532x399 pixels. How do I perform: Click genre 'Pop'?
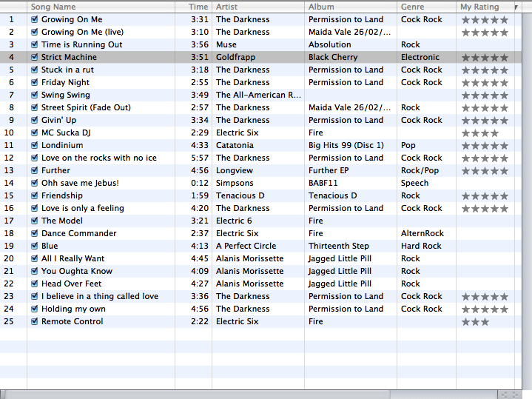[408, 145]
